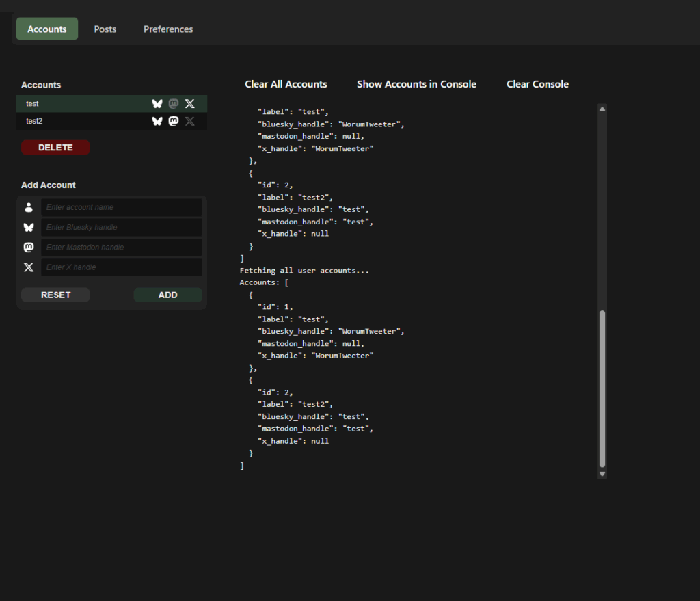Focus the Enter Bluesky handle field
This screenshot has height=601, width=700.
121,227
